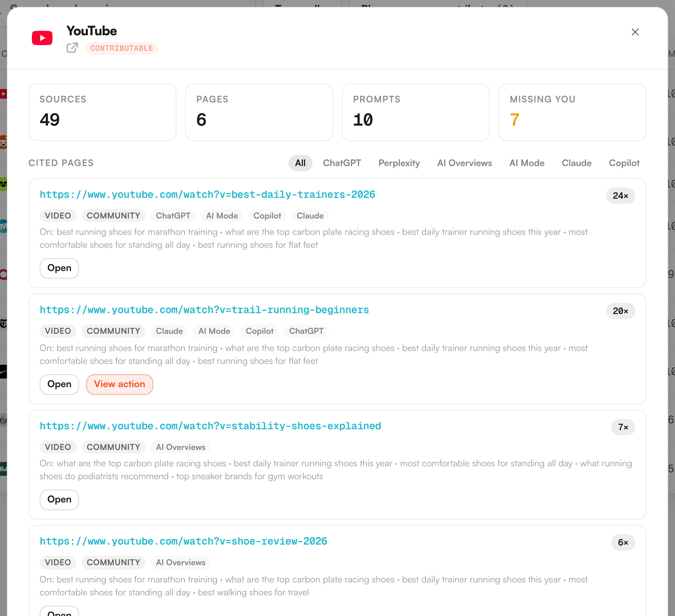The image size is (675, 616).
Task: Open the stability-shoes-explained video link
Action: pyautogui.click(x=210, y=426)
